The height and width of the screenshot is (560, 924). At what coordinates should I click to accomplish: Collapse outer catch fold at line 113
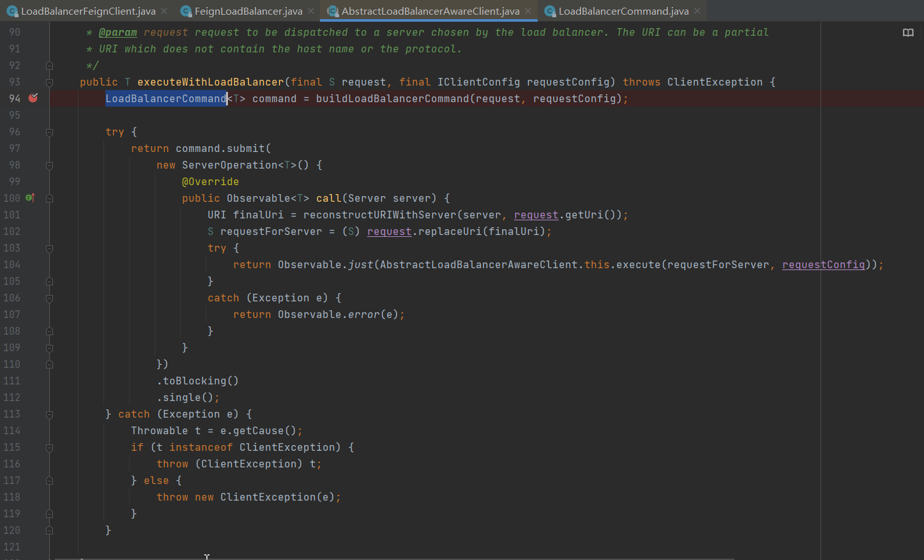49,414
